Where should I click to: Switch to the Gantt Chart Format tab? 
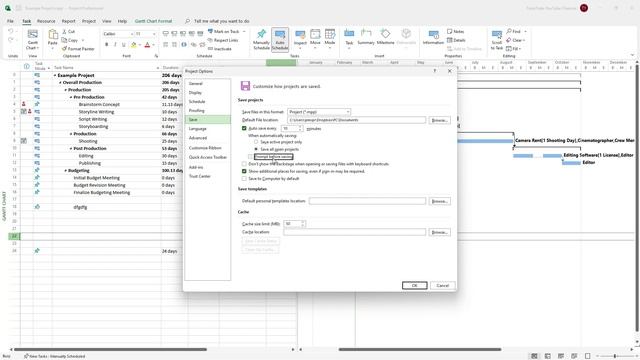pos(153,21)
